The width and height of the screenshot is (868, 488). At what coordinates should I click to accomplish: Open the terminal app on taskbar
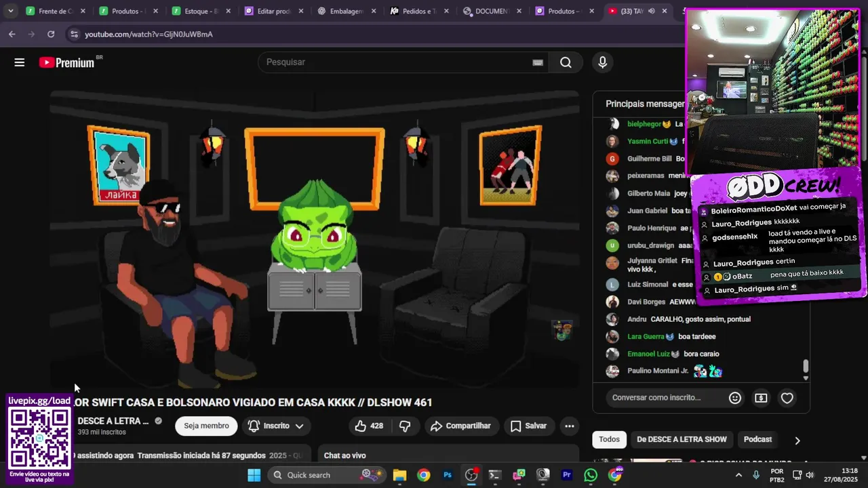point(495,475)
